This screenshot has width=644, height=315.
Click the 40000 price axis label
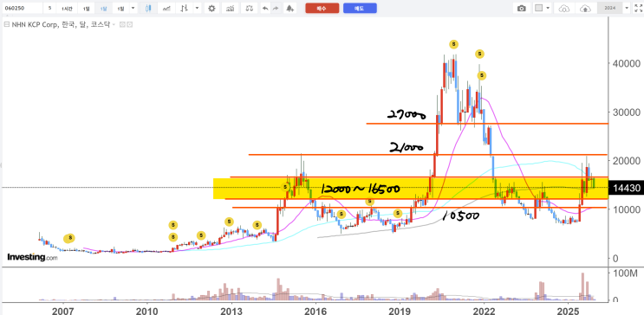pyautogui.click(x=627, y=63)
